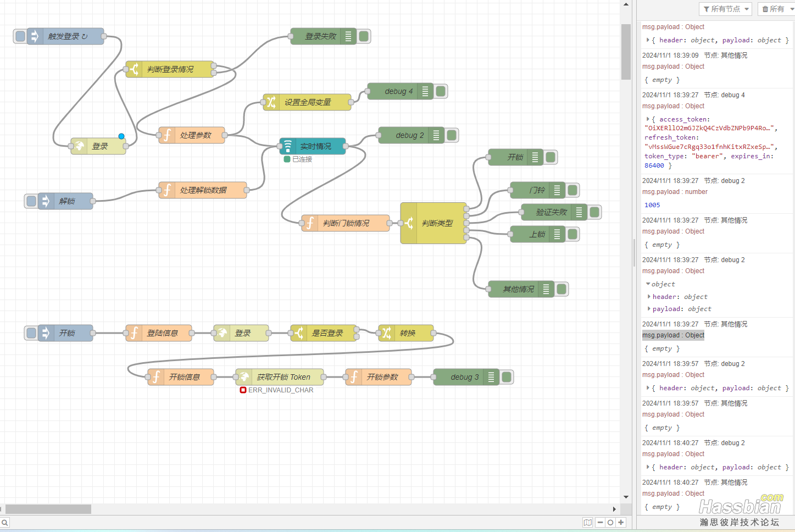Open the 所有节点 filter dropdown
This screenshot has height=532, width=795.
point(725,9)
